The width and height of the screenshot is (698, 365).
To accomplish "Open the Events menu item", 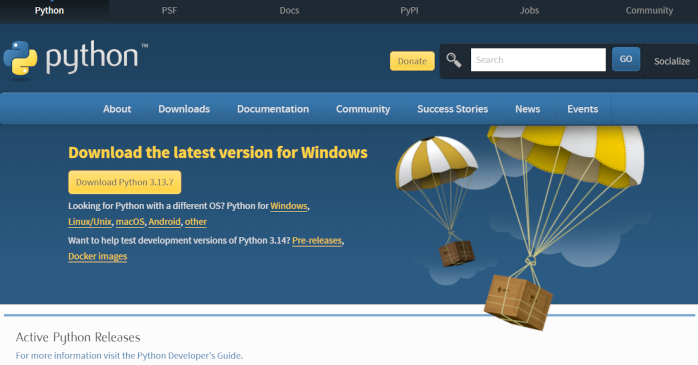I will point(582,109).
